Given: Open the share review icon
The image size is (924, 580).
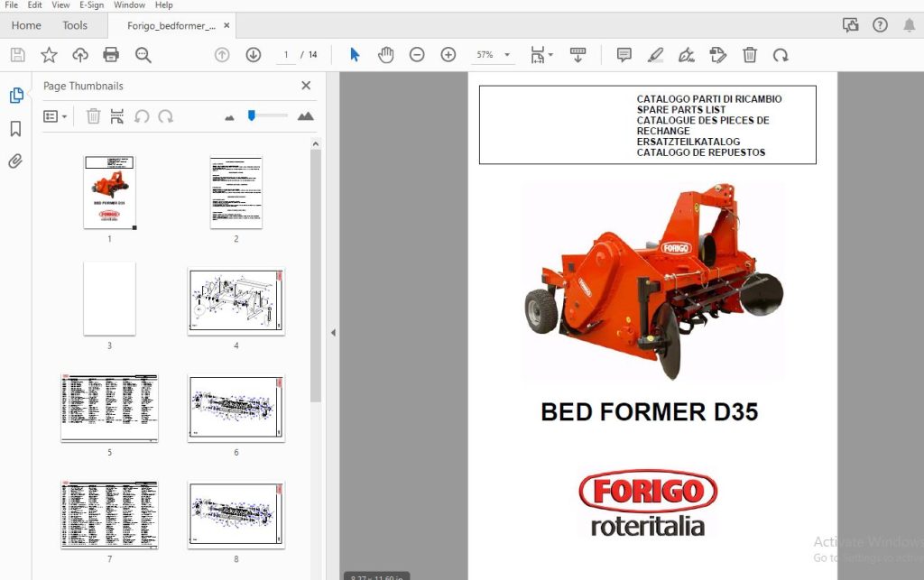Looking at the screenshot, I should coord(850,24).
